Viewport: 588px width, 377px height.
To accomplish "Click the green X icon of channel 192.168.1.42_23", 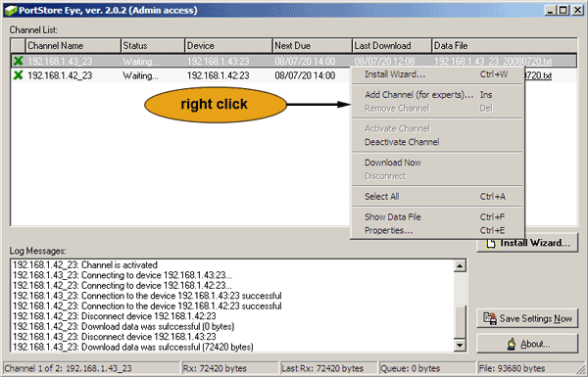I will click(x=18, y=75).
